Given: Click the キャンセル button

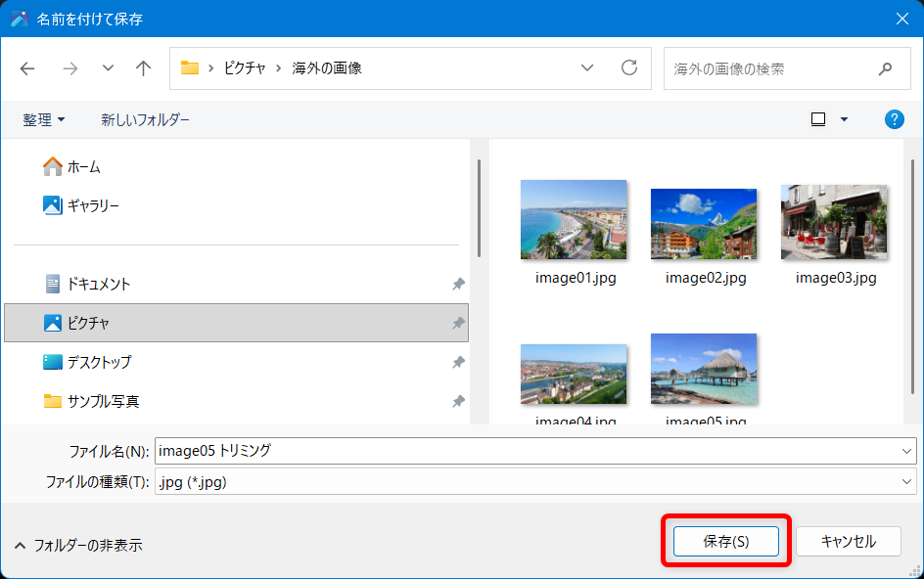Looking at the screenshot, I should [849, 541].
